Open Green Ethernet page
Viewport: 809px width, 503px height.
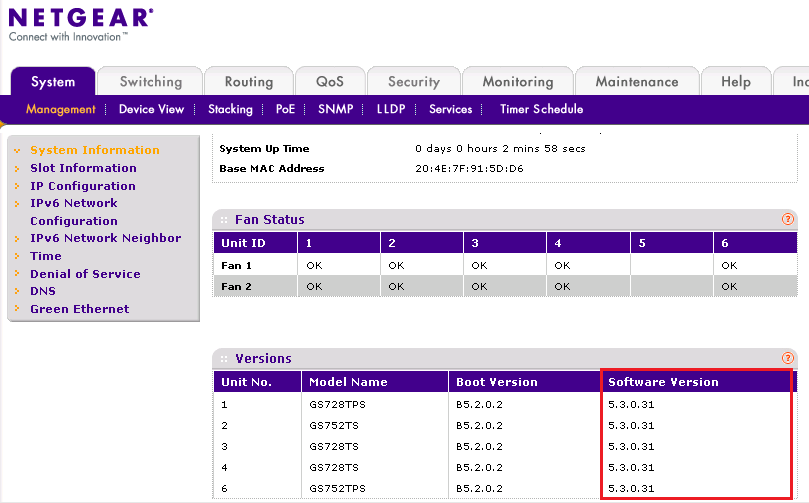tap(79, 309)
